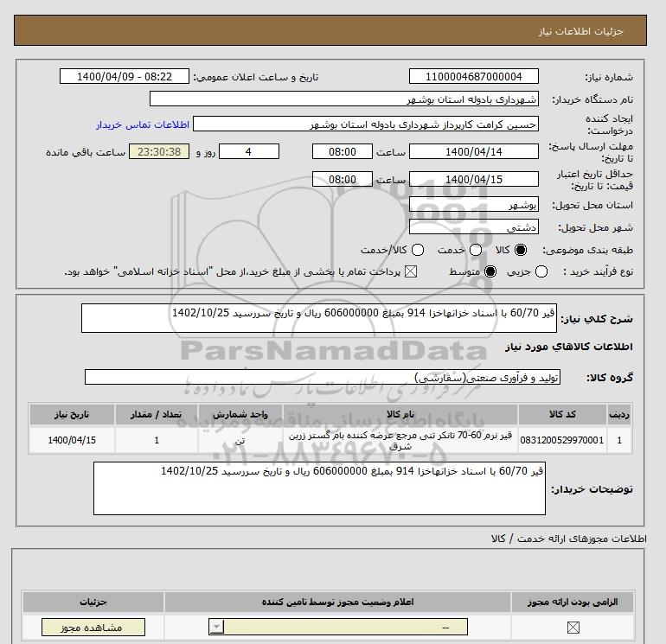666x644 pixels.
Task: Click the مشاهده مجوز button
Action: pos(93,627)
